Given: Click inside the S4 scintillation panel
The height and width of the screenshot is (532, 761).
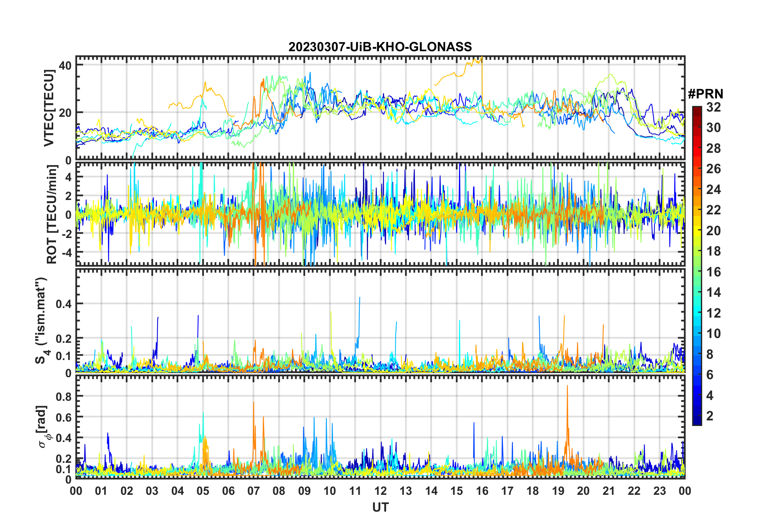Looking at the screenshot, I should coord(380,320).
